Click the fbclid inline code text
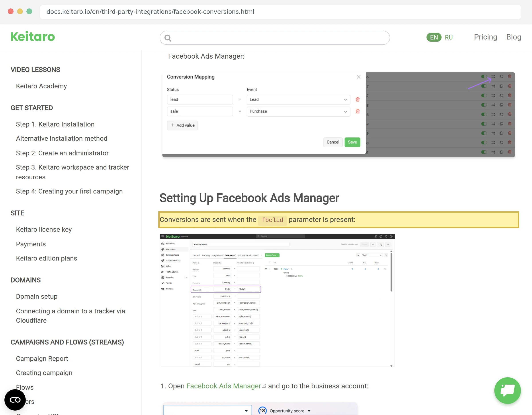 (272, 220)
